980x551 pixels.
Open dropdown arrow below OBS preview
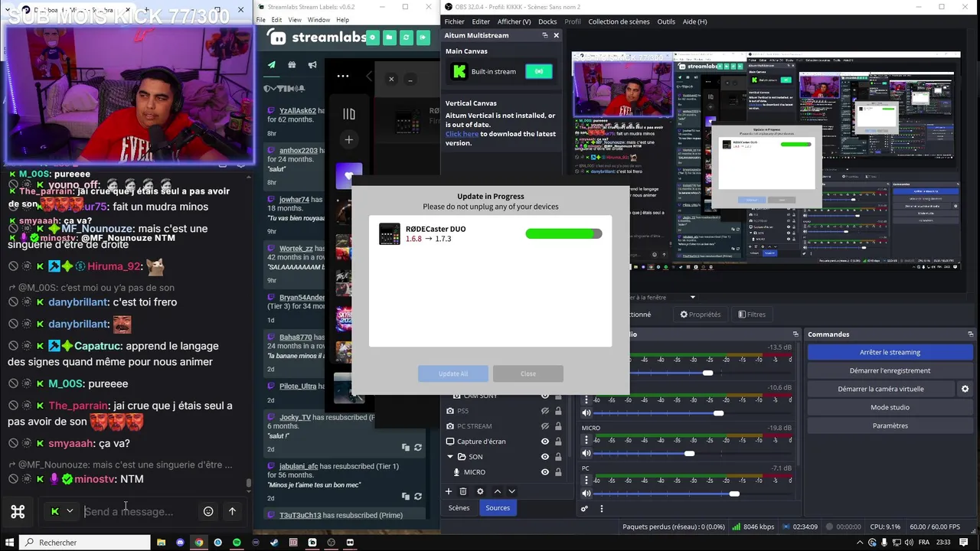click(693, 297)
